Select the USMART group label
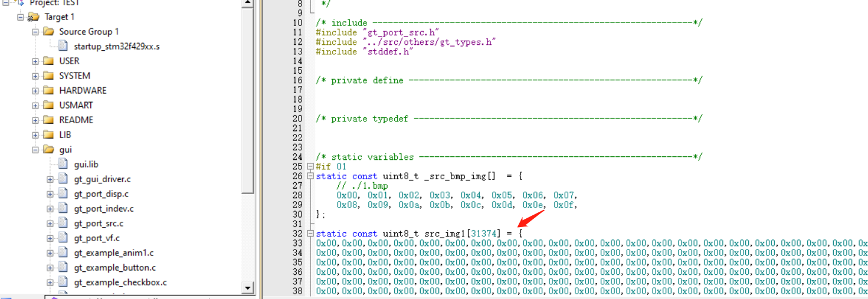Image resolution: width=868 pixels, height=299 pixels. pyautogui.click(x=76, y=106)
